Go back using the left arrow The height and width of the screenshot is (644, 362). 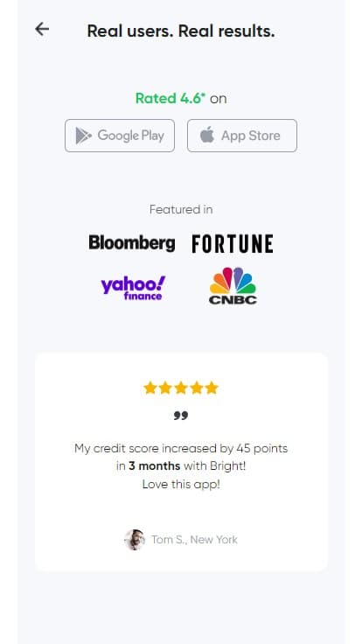[42, 29]
